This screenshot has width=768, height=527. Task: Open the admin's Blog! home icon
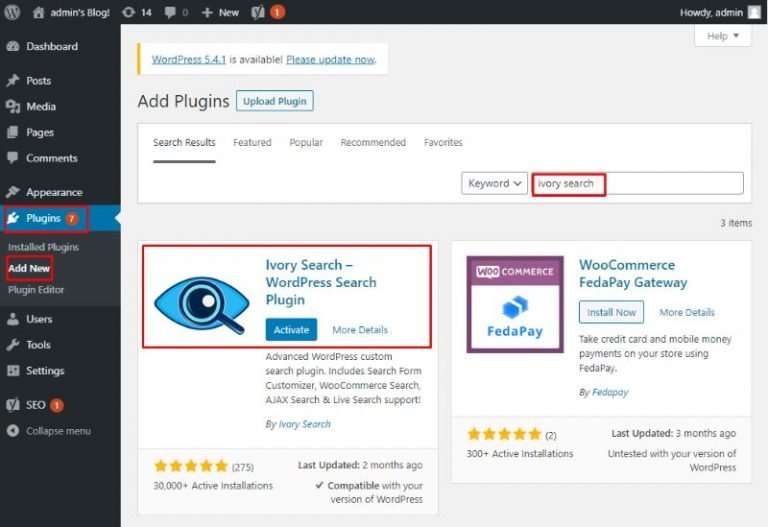39,12
